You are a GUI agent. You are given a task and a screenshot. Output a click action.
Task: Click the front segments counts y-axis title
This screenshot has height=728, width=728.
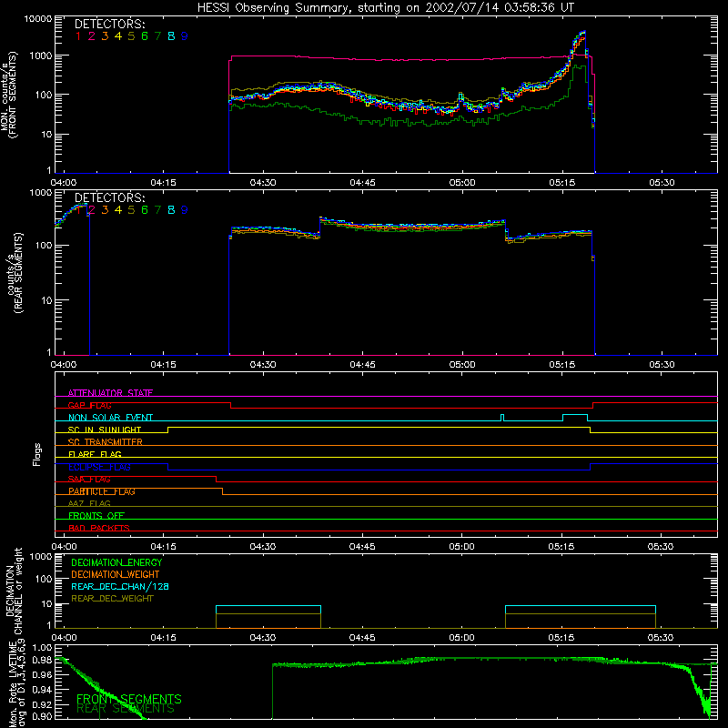(x=9, y=95)
